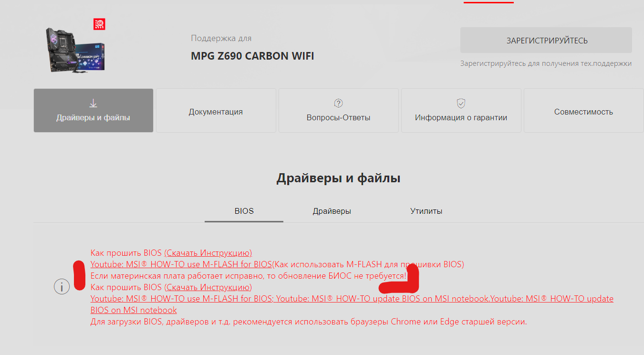Image resolution: width=644 pixels, height=355 pixels.
Task: Select the BIOS sub-tab
Action: [x=244, y=211]
